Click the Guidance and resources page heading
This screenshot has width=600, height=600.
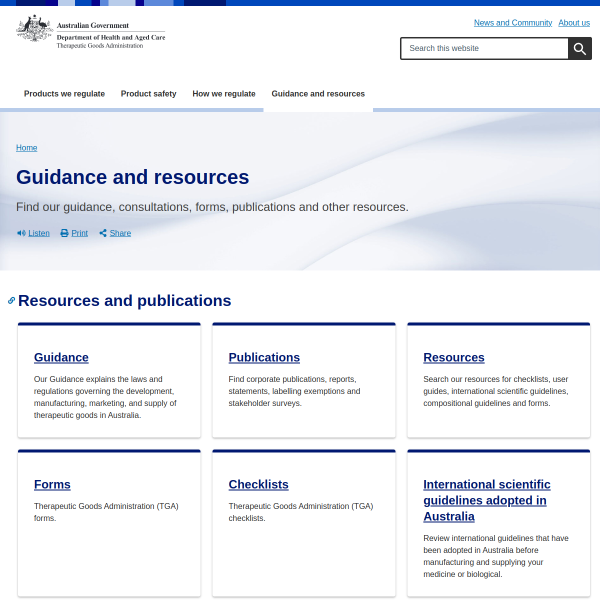(x=132, y=177)
